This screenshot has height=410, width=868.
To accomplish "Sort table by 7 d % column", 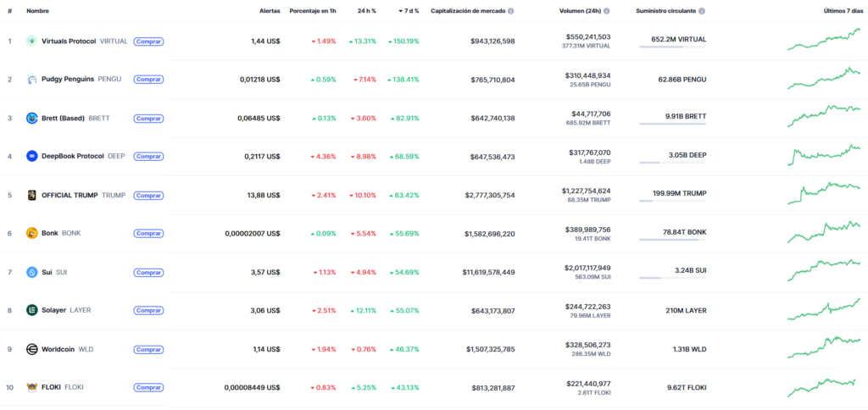I will coord(409,11).
